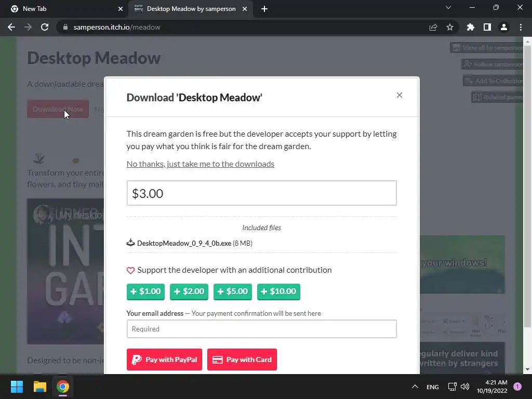Choose Pay with PayPal
Image resolution: width=532 pixels, height=399 pixels.
point(164,360)
